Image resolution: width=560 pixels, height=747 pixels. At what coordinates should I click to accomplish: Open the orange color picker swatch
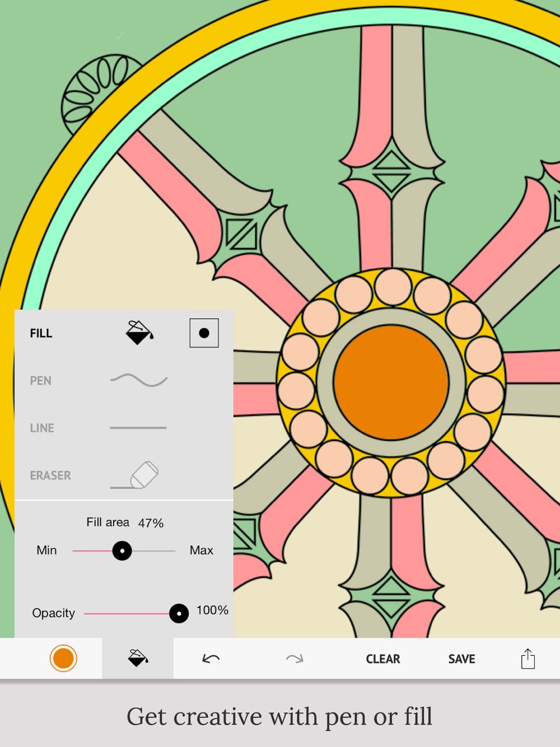[63, 659]
